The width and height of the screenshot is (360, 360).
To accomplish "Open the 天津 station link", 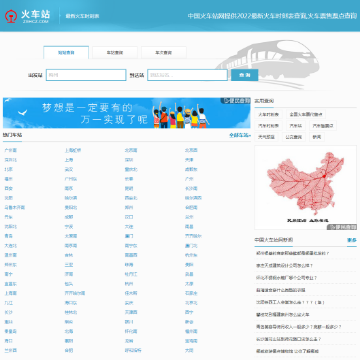I will coord(189,160).
